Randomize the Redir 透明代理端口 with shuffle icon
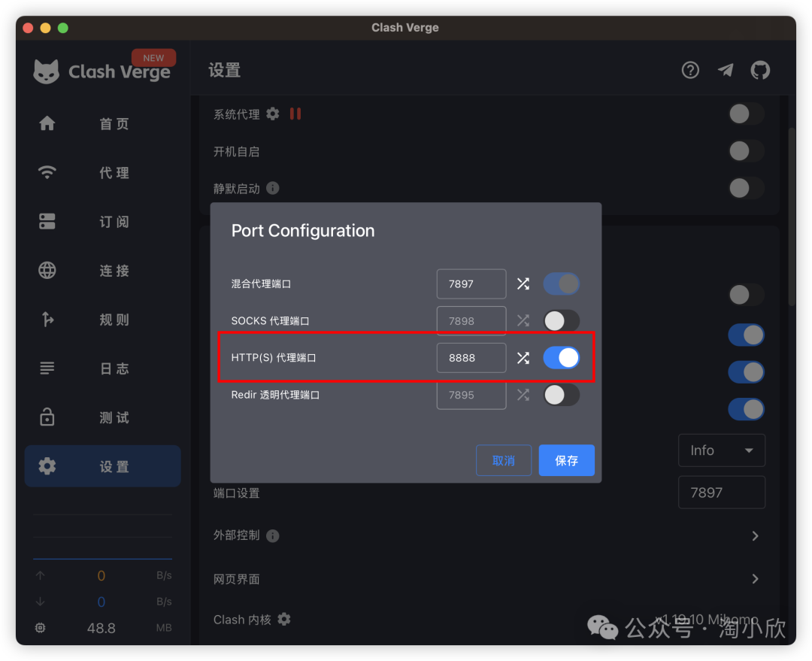The width and height of the screenshot is (812, 661). [523, 395]
